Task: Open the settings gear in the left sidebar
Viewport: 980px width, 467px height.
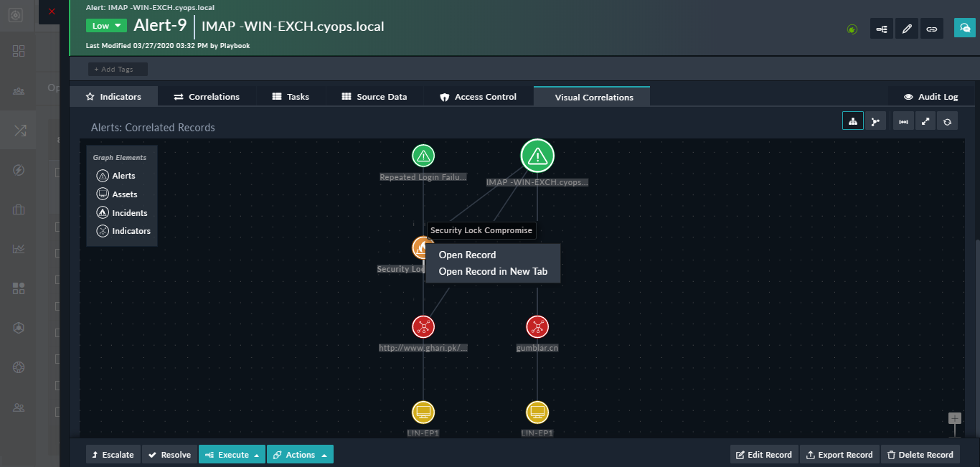Action: coord(19,367)
